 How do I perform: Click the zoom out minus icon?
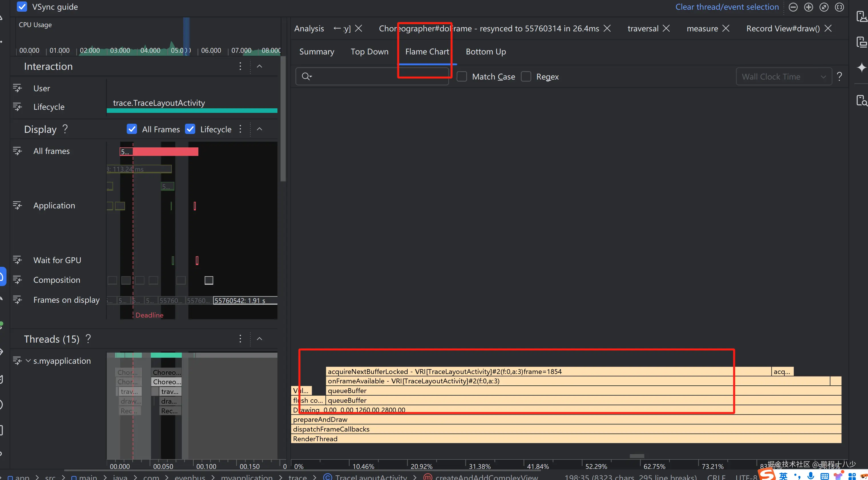(793, 7)
